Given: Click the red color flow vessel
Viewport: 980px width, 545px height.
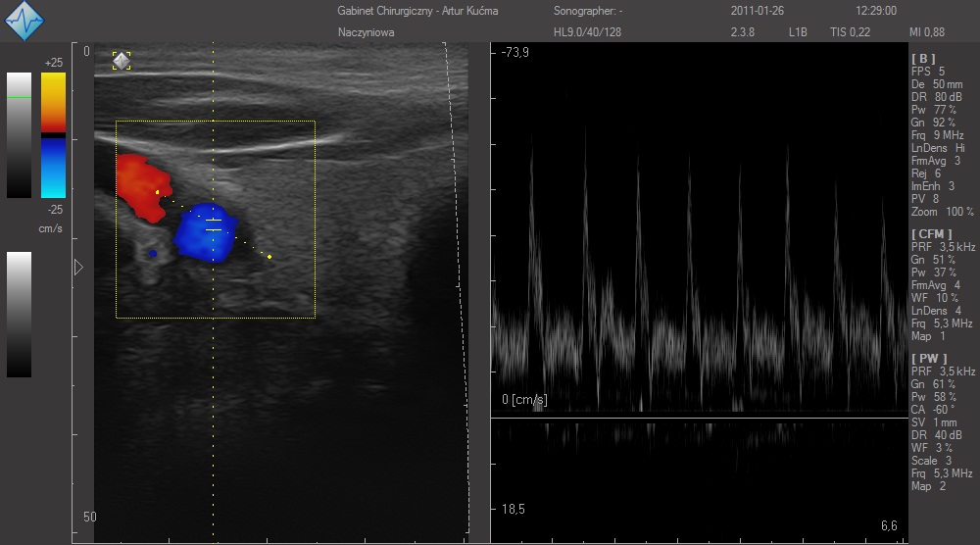Looking at the screenshot, I should 142,187.
